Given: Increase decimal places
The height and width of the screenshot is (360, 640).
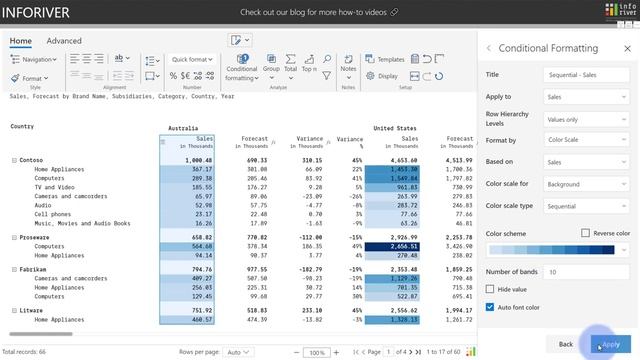Looking at the screenshot, I should [x=198, y=76].
